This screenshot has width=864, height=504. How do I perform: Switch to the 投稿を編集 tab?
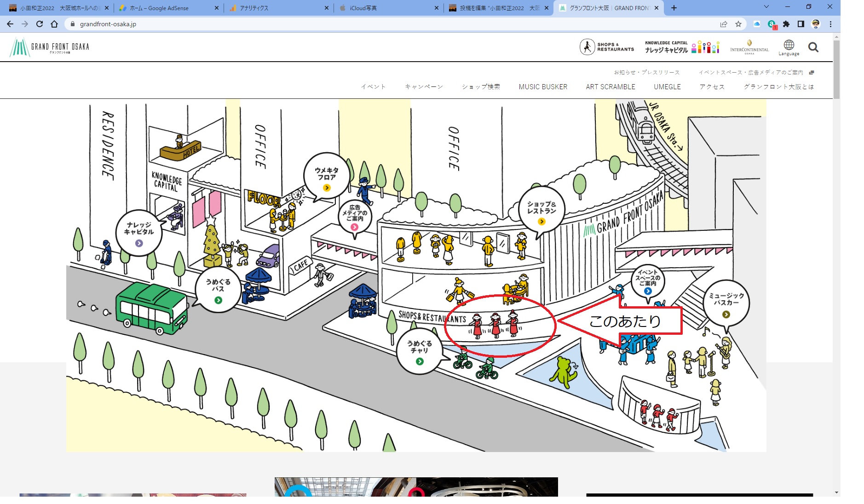point(500,8)
